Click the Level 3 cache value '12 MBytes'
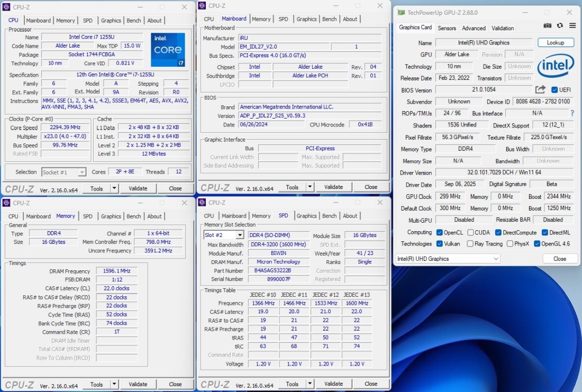This screenshot has height=392, width=582. tap(153, 153)
